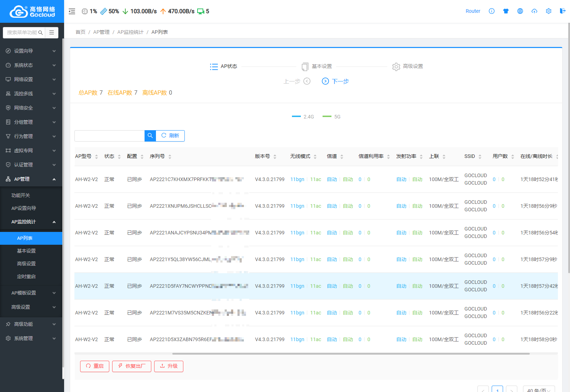Click the Router link in header
This screenshot has height=392, width=570.
[x=473, y=11]
